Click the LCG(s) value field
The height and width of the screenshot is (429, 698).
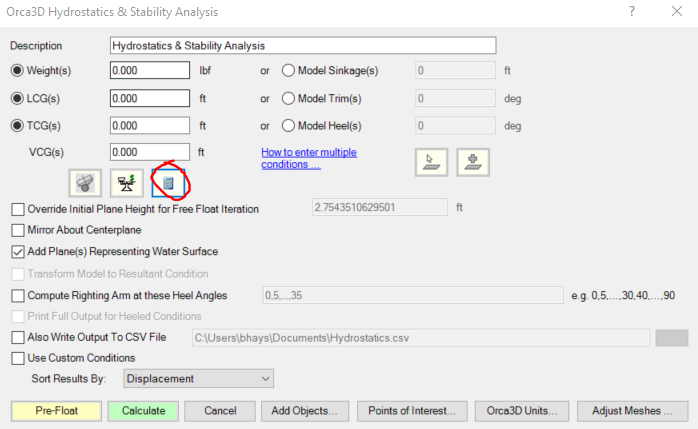click(150, 98)
